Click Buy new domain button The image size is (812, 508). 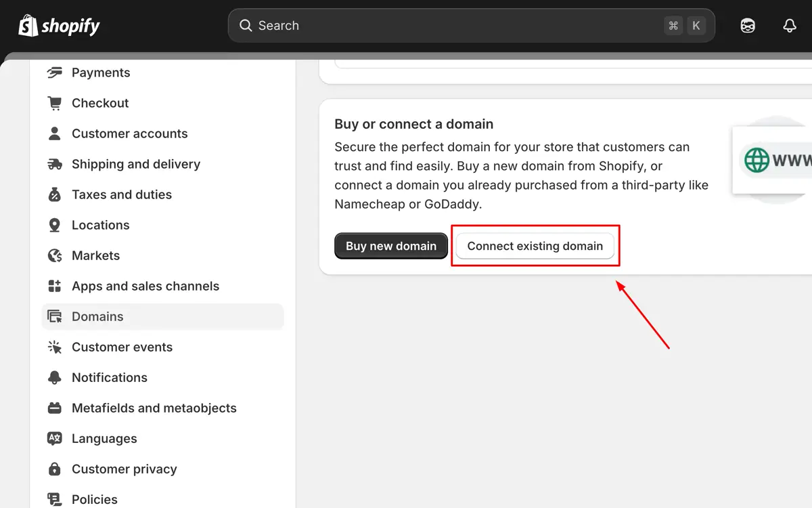pos(391,246)
